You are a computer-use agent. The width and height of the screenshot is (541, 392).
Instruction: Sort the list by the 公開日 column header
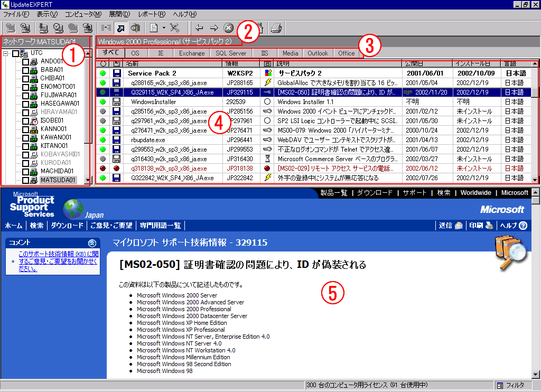426,63
